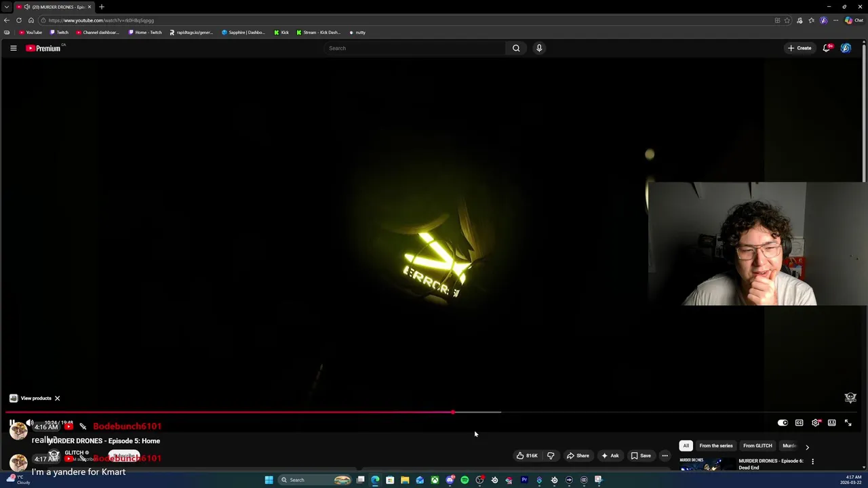
Task: Open video settings gear in player
Action: click(x=816, y=423)
